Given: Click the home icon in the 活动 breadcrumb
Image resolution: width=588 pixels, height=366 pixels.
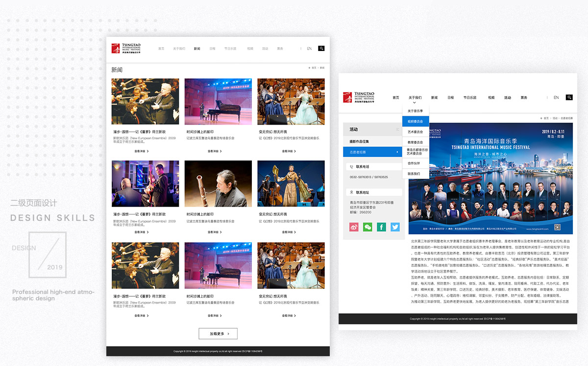Looking at the screenshot, I should point(542,118).
